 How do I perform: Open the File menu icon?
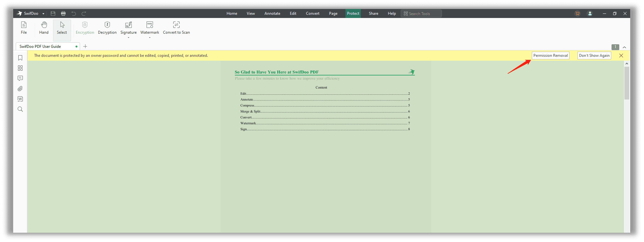coord(24,28)
